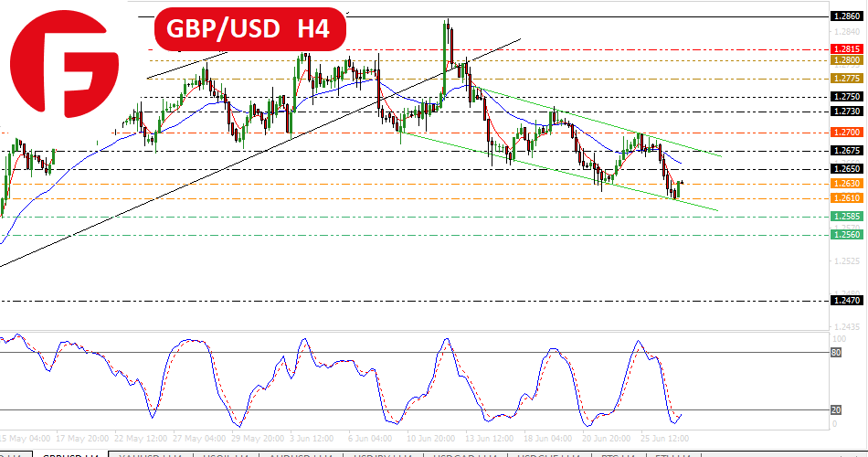Select the orange 1.2610 price tag
The width and height of the screenshot is (868, 457).
click(x=846, y=198)
